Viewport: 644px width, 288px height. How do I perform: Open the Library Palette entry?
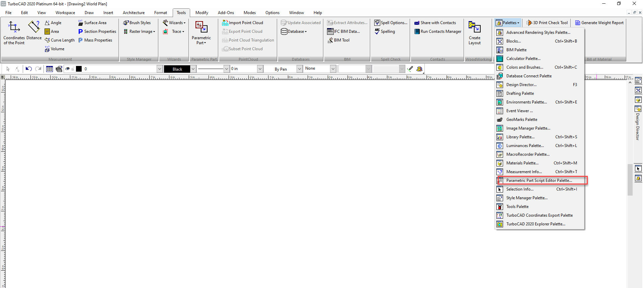tap(540, 137)
